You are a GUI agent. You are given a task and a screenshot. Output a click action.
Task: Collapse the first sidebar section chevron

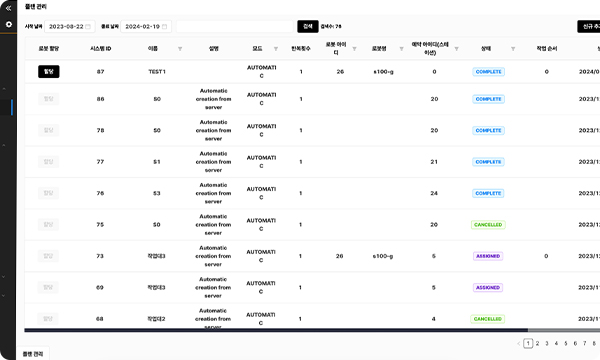(x=4, y=89)
